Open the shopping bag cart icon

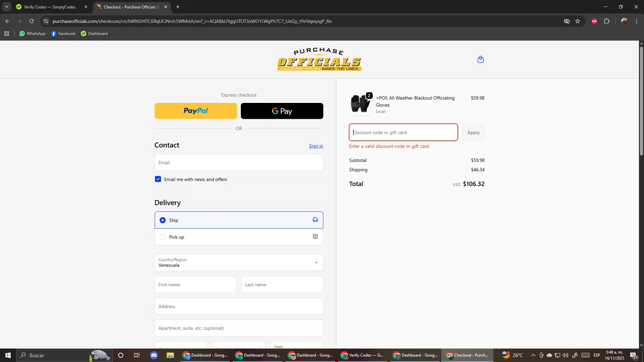pyautogui.click(x=480, y=60)
